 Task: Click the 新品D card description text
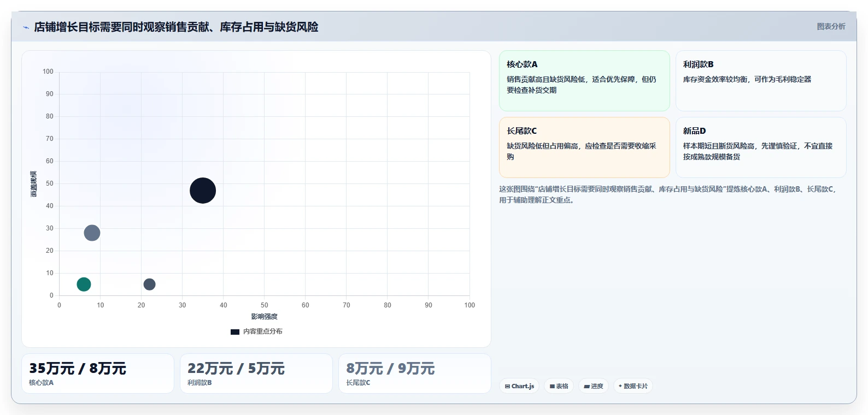(758, 151)
